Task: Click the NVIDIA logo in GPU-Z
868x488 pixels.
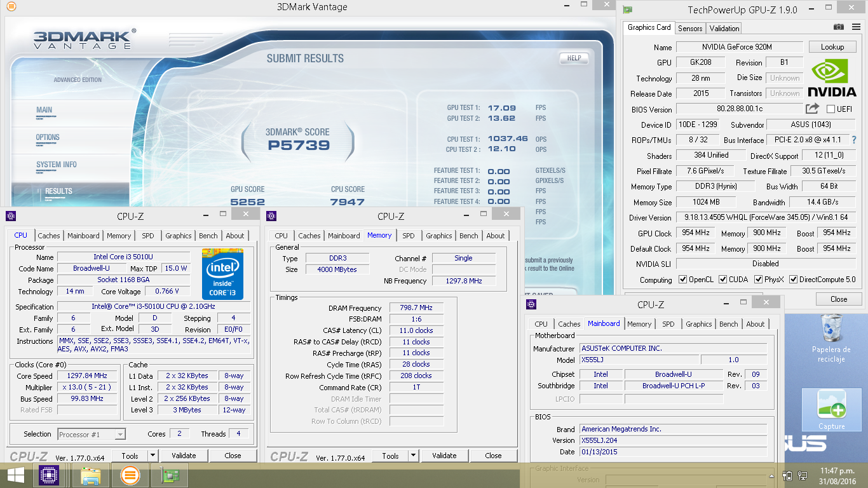Action: pos(831,78)
